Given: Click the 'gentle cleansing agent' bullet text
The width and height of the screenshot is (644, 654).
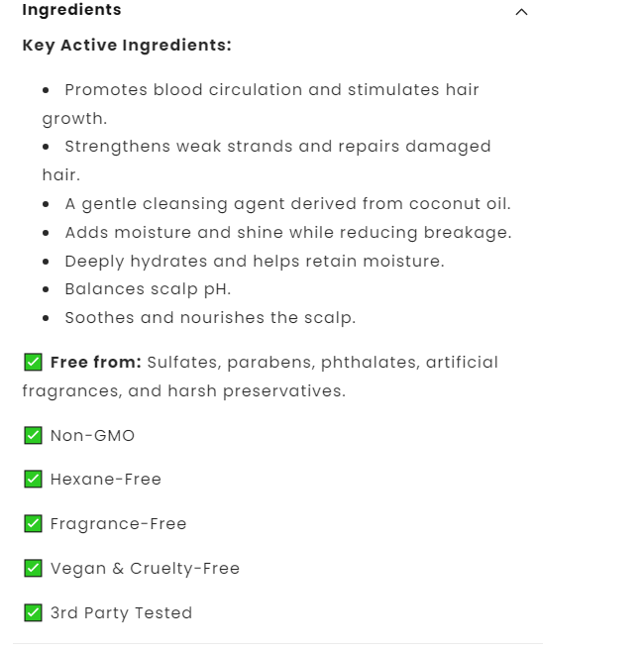Looking at the screenshot, I should click(287, 204).
